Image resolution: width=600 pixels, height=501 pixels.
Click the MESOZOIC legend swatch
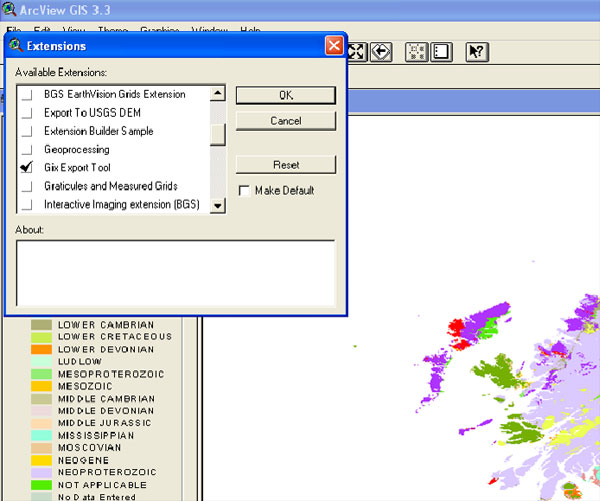tap(41, 386)
